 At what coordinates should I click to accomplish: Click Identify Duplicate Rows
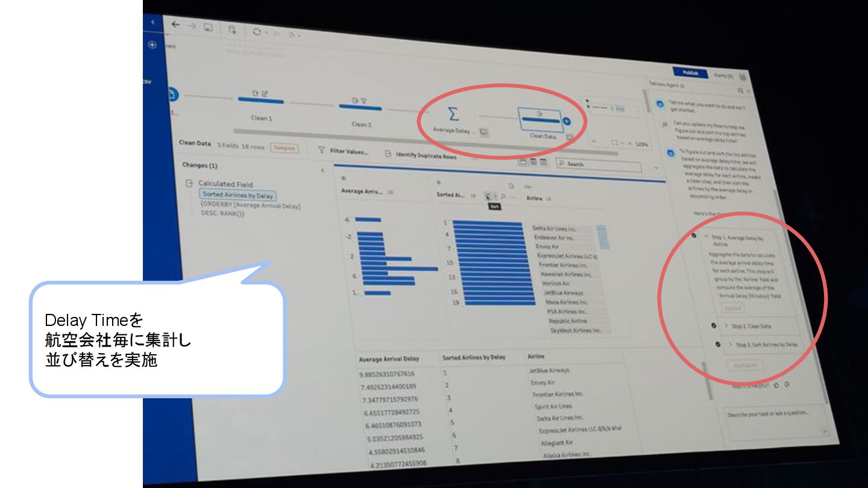pos(421,155)
